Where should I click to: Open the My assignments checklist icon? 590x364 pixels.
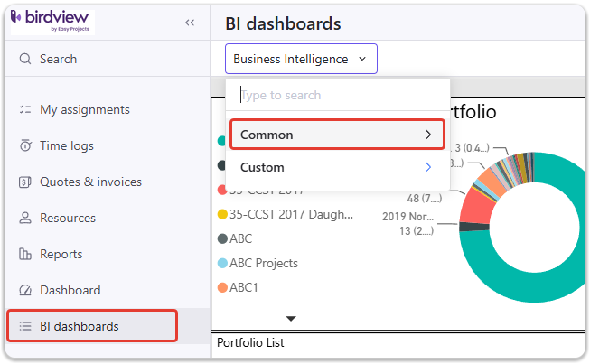point(25,109)
